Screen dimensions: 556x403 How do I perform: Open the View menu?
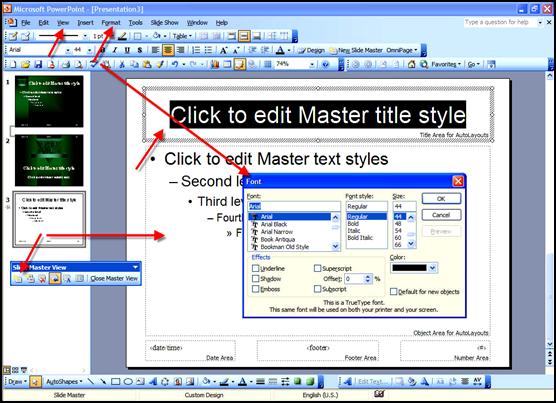point(63,23)
